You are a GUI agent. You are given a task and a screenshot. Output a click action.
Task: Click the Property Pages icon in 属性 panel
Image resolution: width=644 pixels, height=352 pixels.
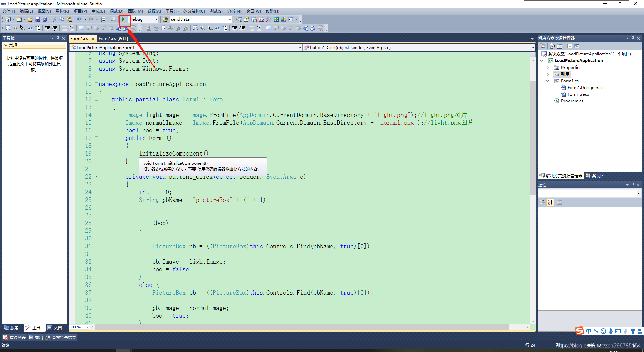pos(560,202)
